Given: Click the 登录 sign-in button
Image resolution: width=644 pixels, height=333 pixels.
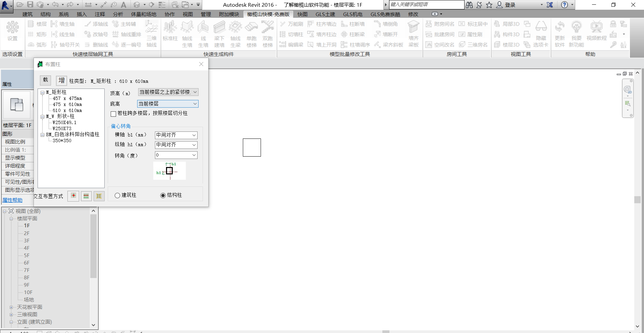Looking at the screenshot, I should point(506,5).
